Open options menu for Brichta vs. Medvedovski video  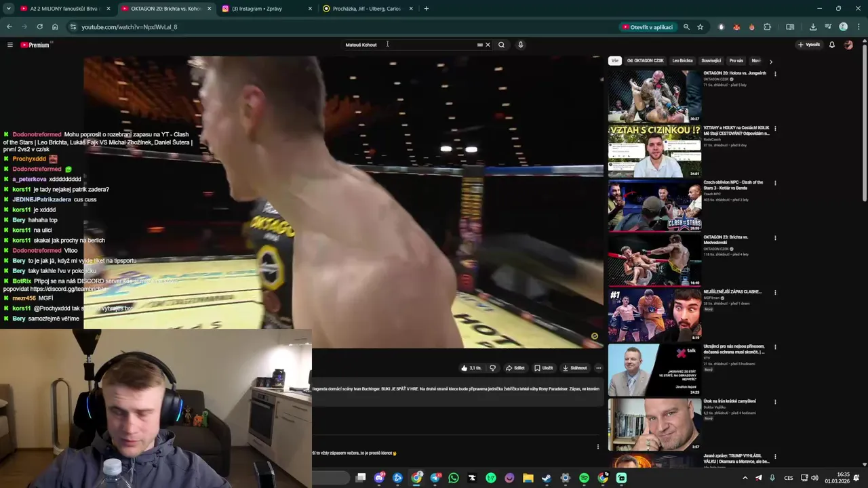pos(775,238)
